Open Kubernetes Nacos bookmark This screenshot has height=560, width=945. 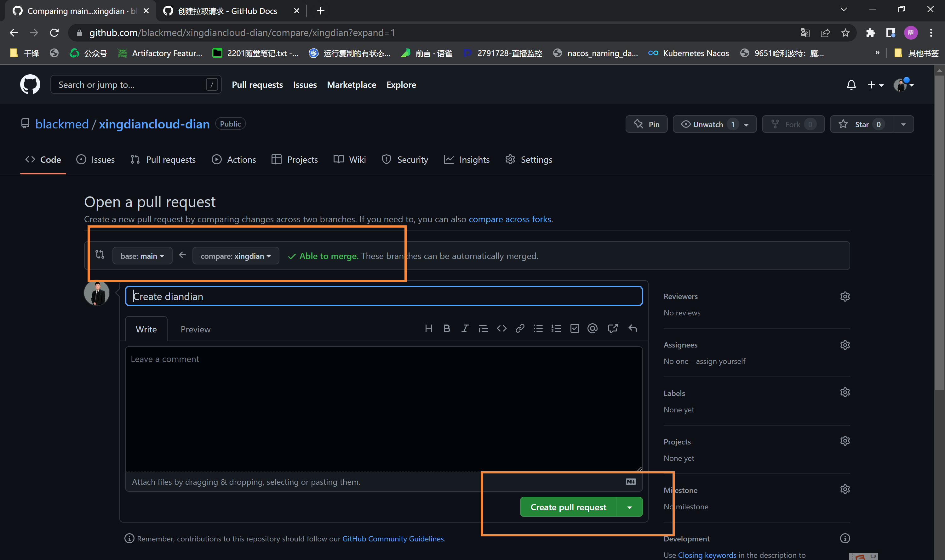688,53
